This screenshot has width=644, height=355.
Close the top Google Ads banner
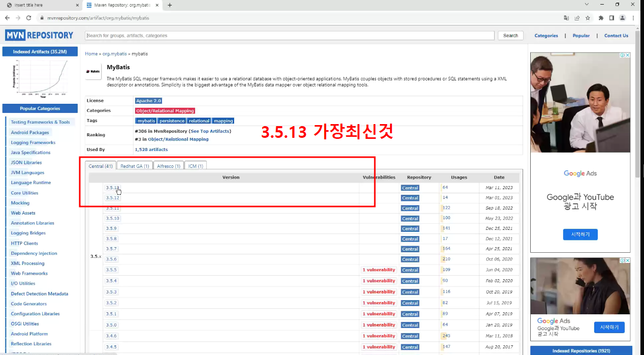click(x=627, y=55)
